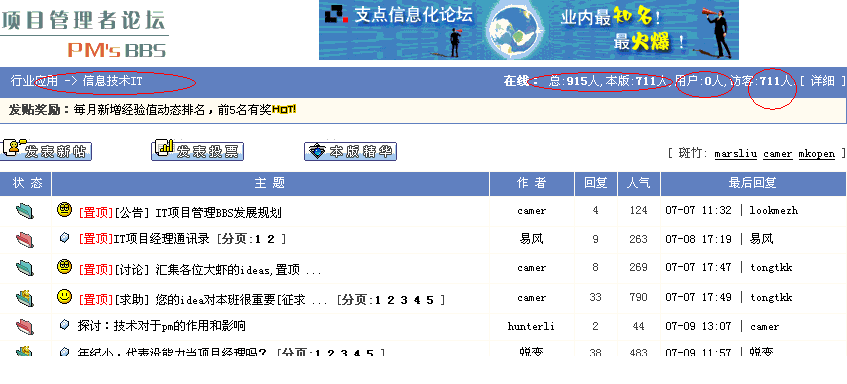This screenshot has height=384, width=847.
Task: Open last replier camer at 07-09 13:07
Action: [x=764, y=326]
